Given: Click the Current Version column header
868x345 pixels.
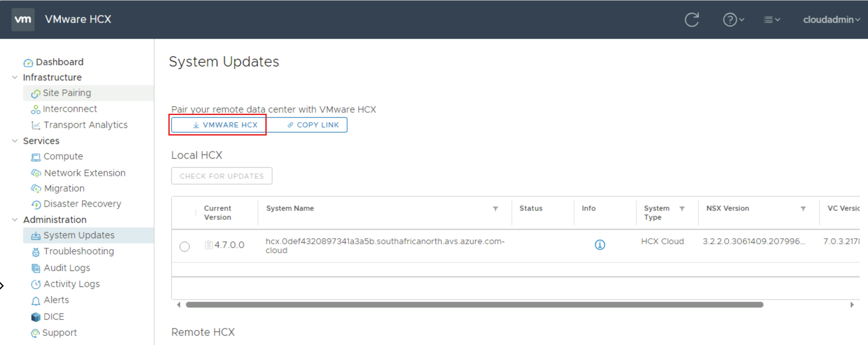Looking at the screenshot, I should tap(218, 212).
